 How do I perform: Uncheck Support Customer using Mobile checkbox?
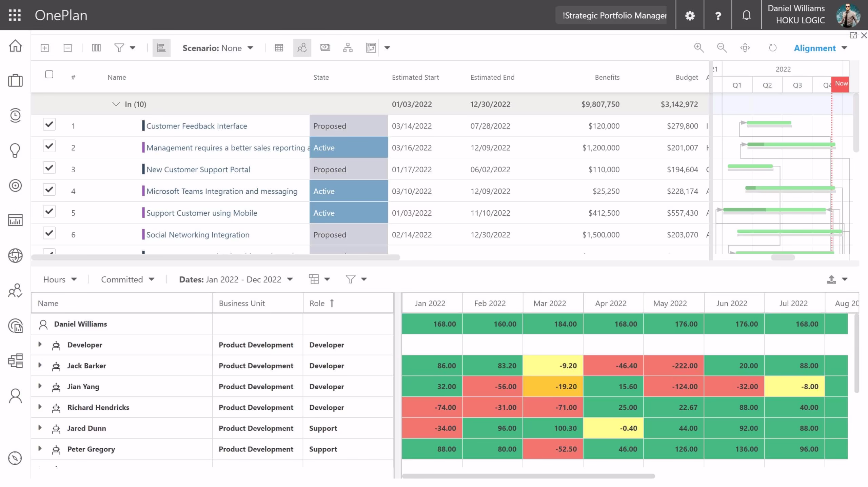pyautogui.click(x=49, y=211)
